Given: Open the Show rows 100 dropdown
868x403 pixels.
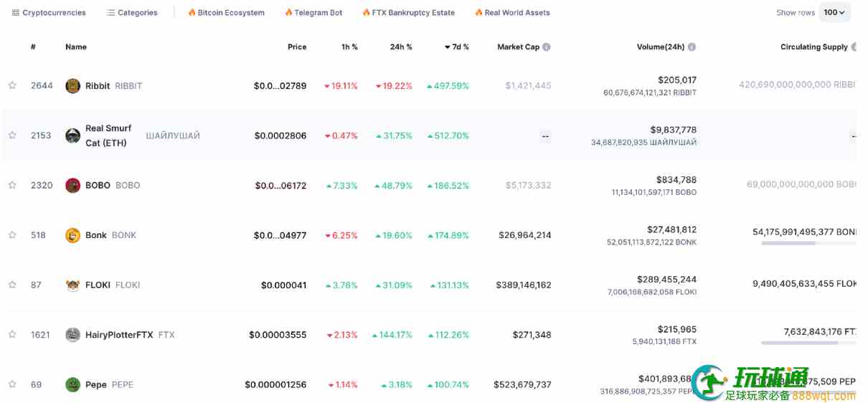Looking at the screenshot, I should pos(834,12).
